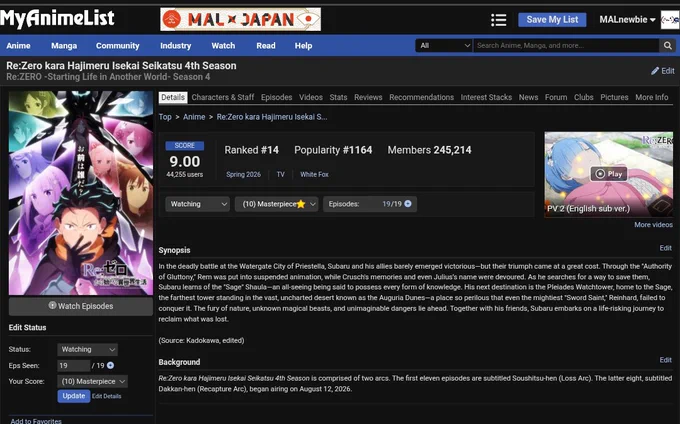Click the Re:Zero poster image

[x=81, y=193]
